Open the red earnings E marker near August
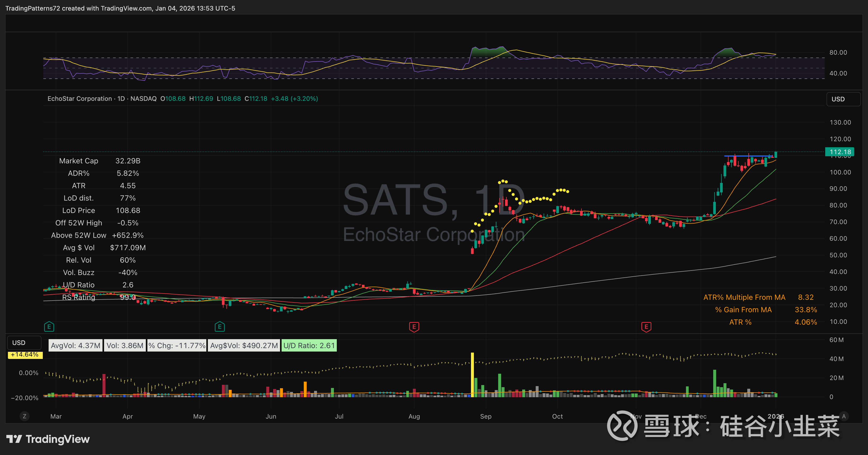The height and width of the screenshot is (455, 868). 414,326
